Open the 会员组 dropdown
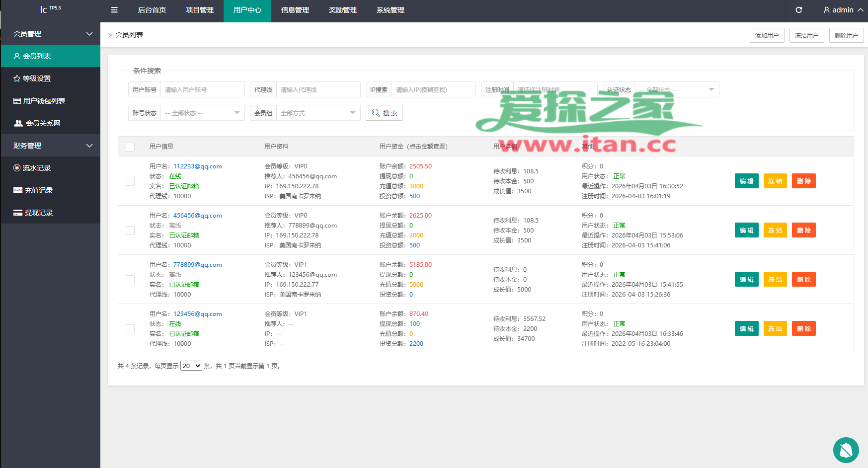The image size is (868, 468). [x=318, y=113]
